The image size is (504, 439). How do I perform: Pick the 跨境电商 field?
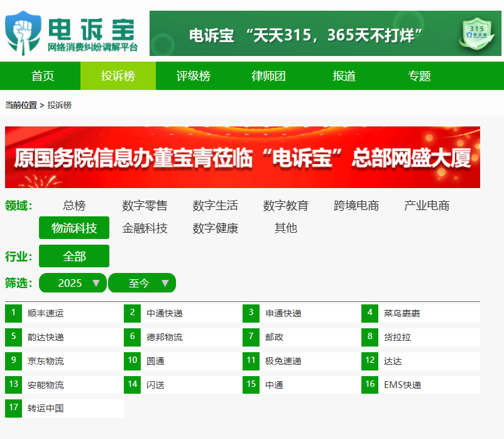coord(356,206)
